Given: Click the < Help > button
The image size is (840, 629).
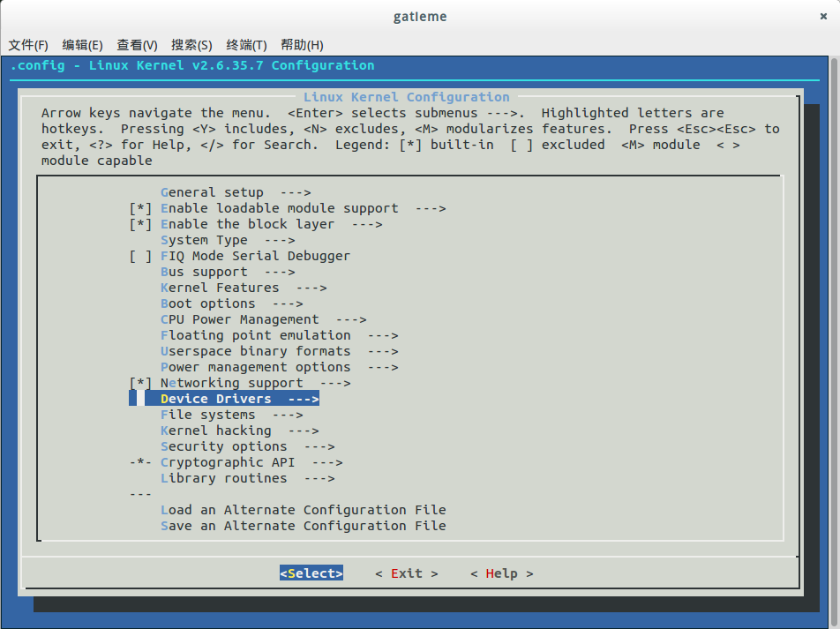Looking at the screenshot, I should click(502, 573).
